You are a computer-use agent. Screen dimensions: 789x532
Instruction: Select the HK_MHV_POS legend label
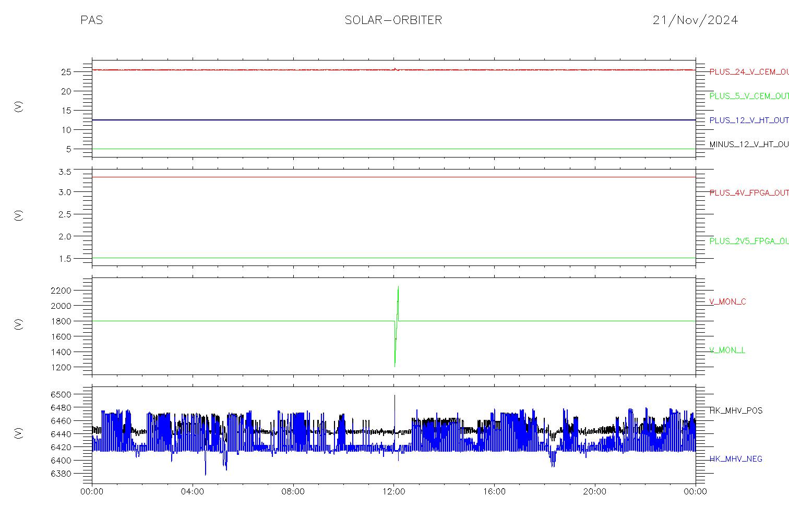tap(736, 411)
